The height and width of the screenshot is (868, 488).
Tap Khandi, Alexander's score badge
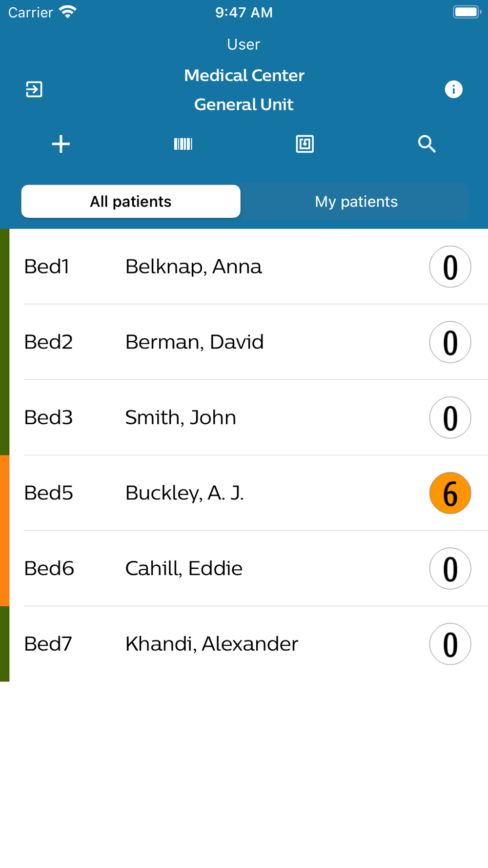click(x=450, y=644)
